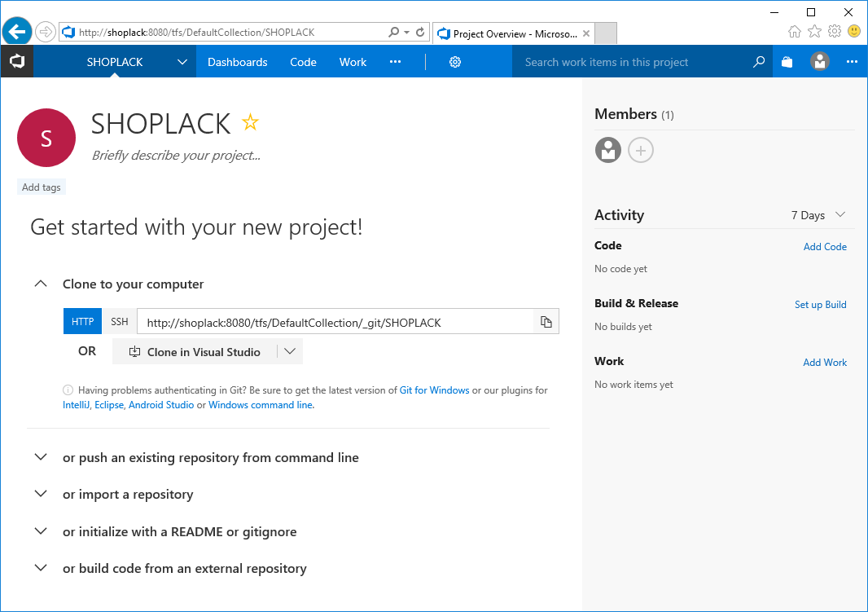
Task: Expand the import a repository section
Action: click(x=41, y=494)
